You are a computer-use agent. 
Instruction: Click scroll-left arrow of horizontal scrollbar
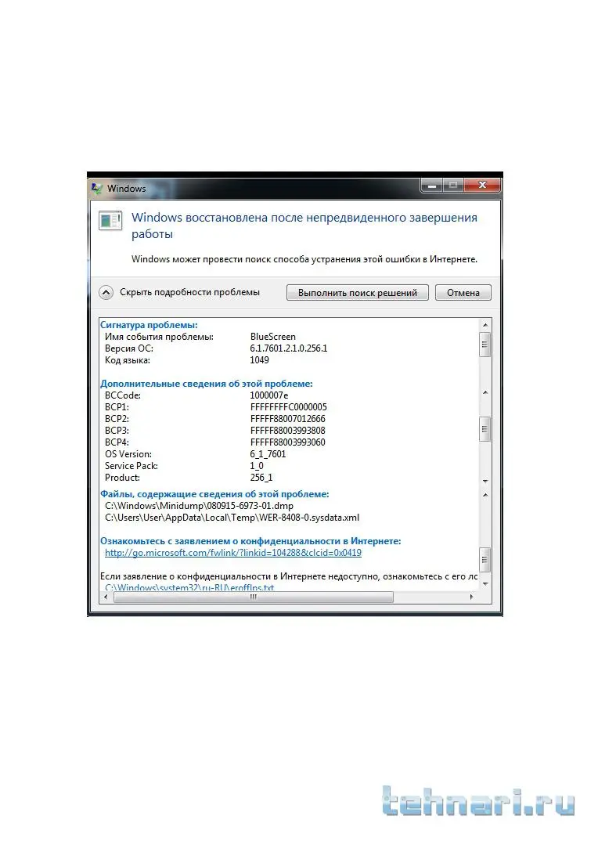click(x=106, y=597)
